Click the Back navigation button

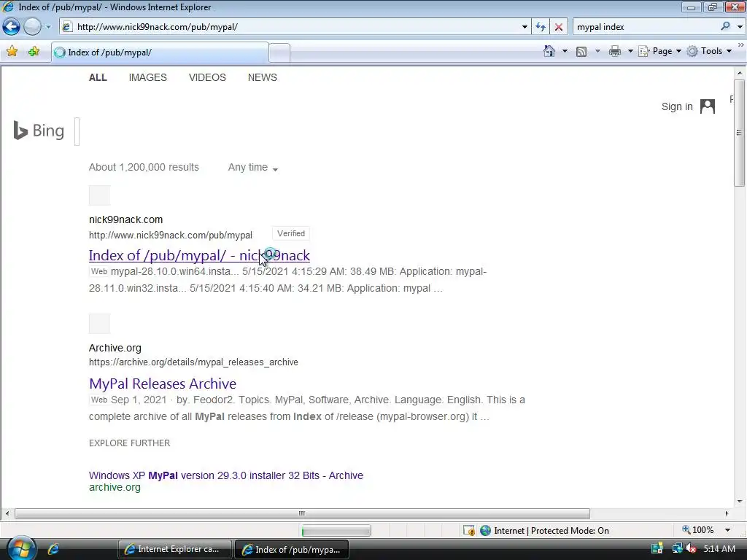(x=11, y=27)
